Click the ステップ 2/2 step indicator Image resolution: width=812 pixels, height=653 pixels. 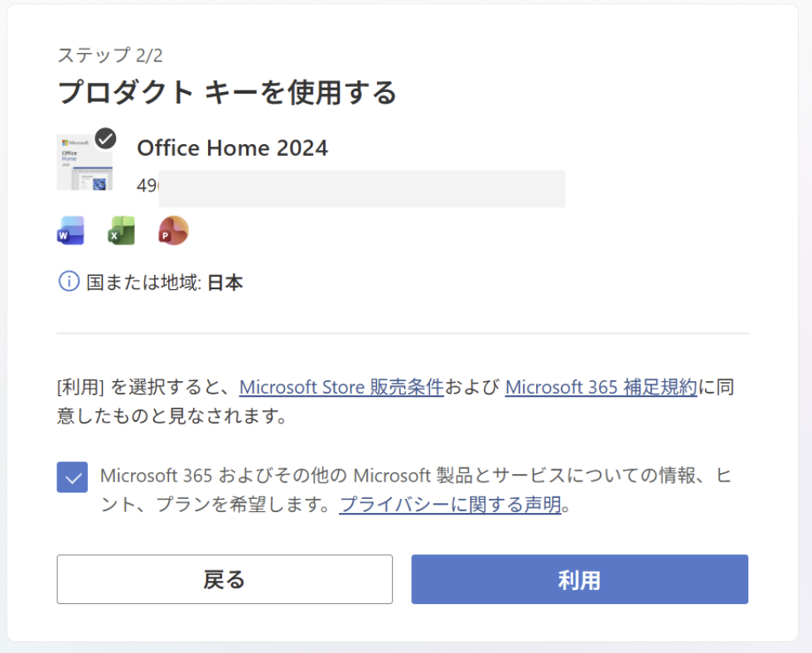110,56
